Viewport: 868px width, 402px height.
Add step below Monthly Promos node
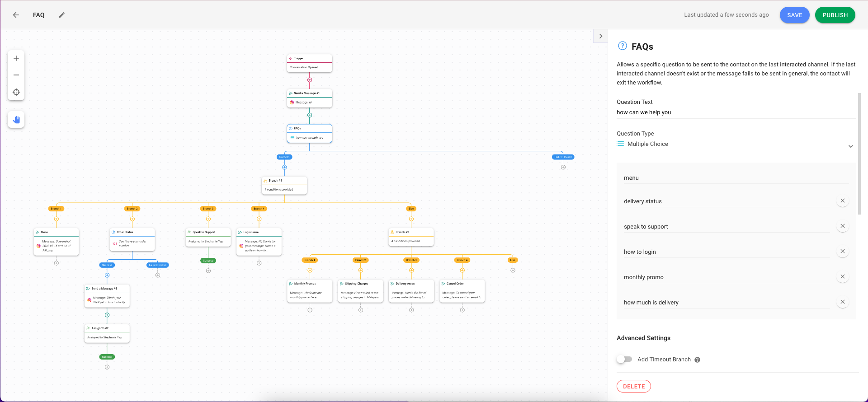click(310, 310)
